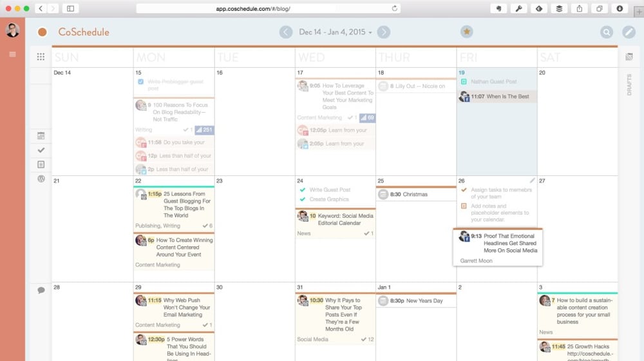Click the browser share icon
The image size is (644, 361).
pos(579,8)
